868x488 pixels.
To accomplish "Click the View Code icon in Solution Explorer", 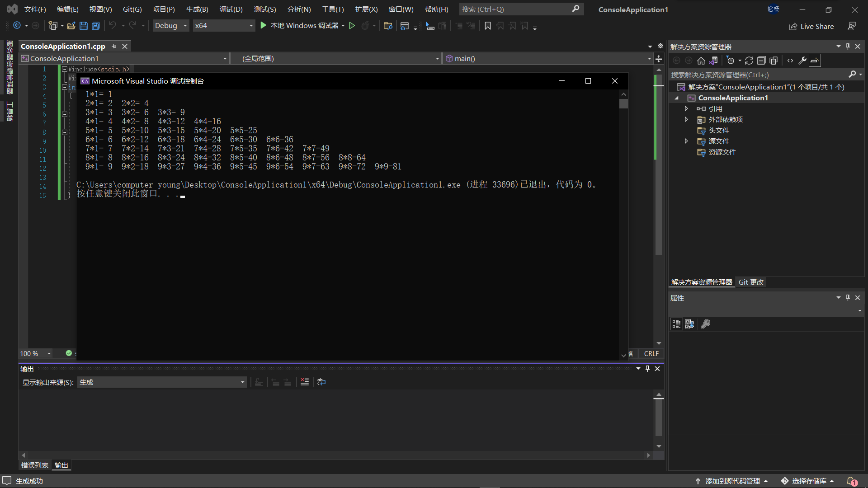I will 790,61.
